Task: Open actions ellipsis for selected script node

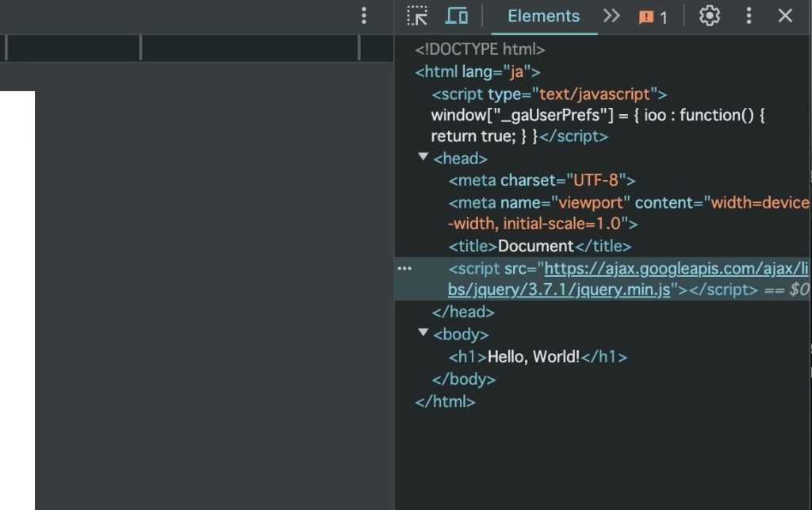Action: pos(404,268)
